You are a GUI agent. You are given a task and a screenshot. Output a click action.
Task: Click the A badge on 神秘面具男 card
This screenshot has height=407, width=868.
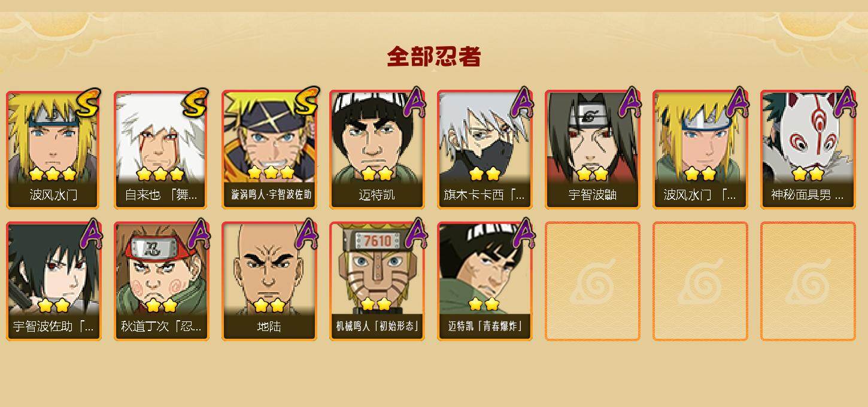tap(845, 102)
